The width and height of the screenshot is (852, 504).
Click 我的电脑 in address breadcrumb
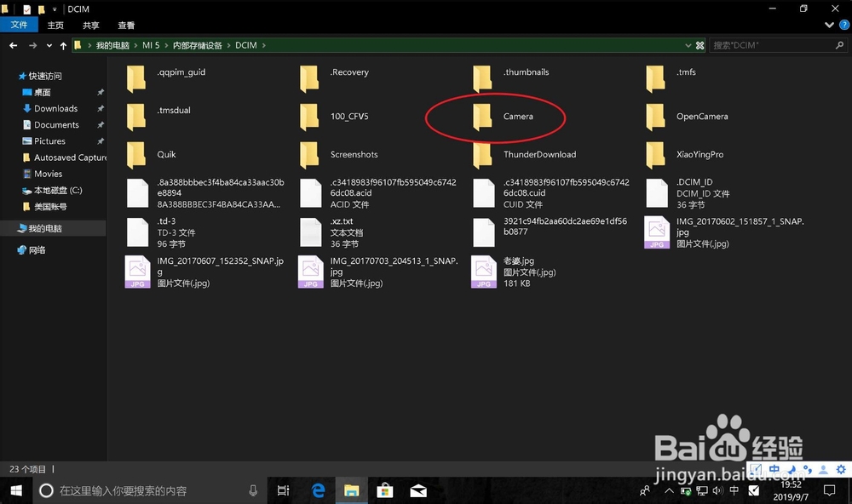(112, 46)
